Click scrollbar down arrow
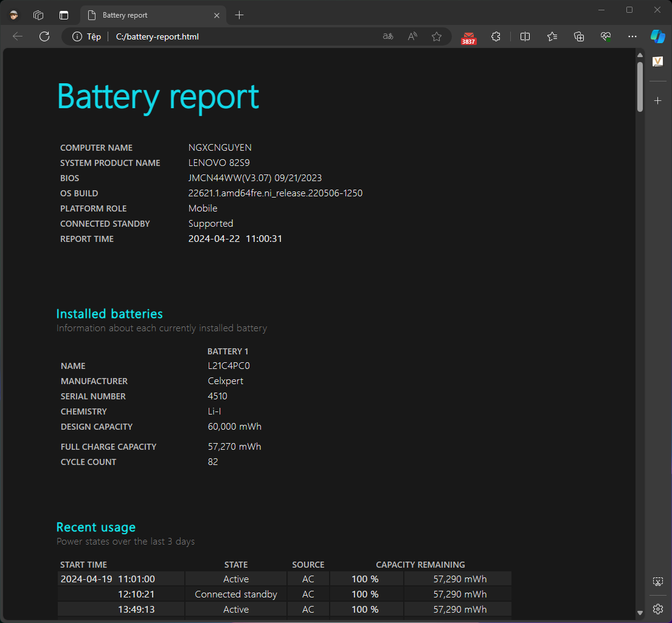Image resolution: width=672 pixels, height=623 pixels. [x=640, y=613]
